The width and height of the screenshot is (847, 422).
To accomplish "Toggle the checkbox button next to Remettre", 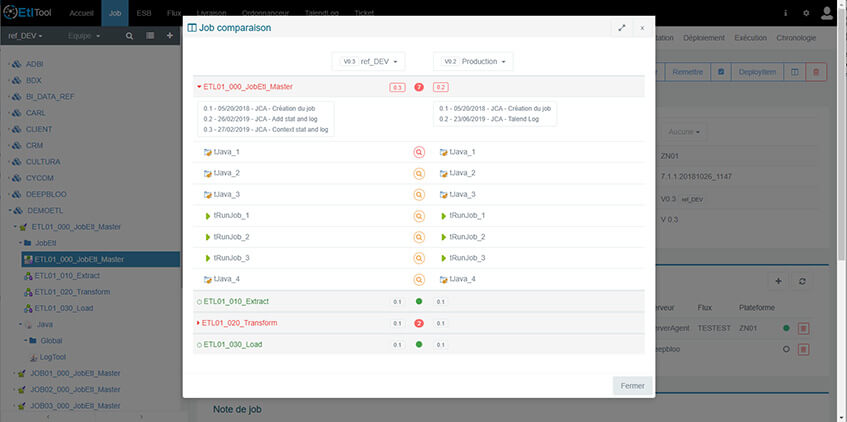I will click(721, 72).
